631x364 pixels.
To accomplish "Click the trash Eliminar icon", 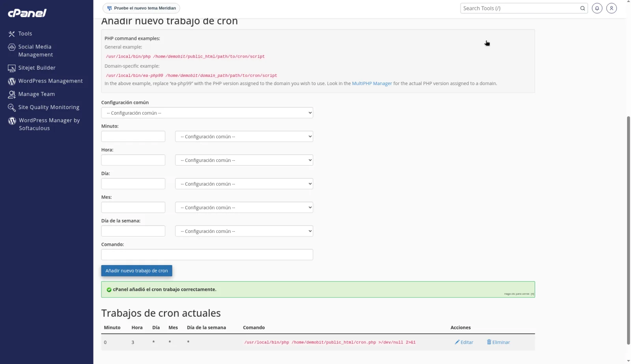I will point(489,342).
